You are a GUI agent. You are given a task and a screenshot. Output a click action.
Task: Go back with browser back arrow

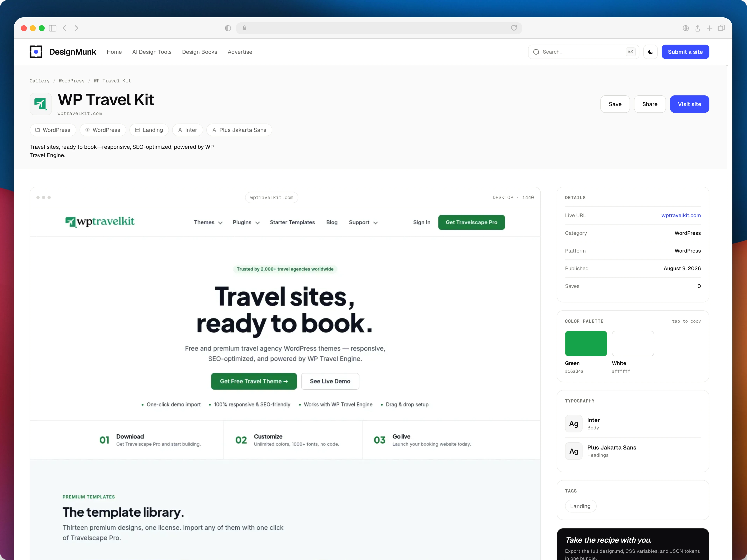(x=64, y=28)
